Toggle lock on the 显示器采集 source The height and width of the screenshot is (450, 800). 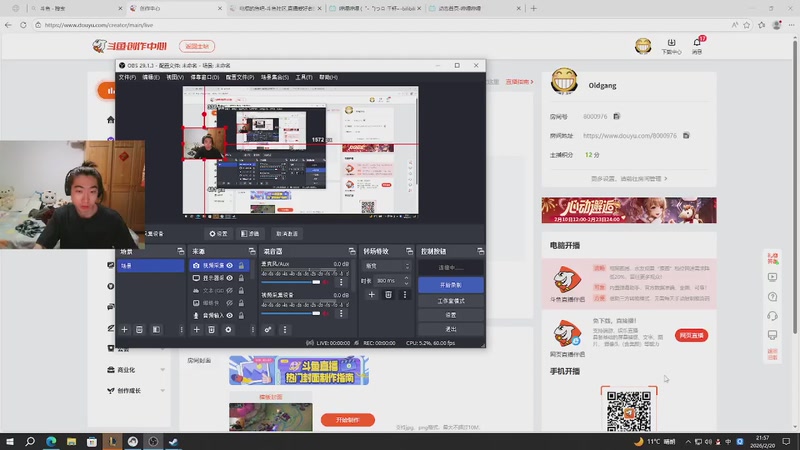tap(241, 278)
